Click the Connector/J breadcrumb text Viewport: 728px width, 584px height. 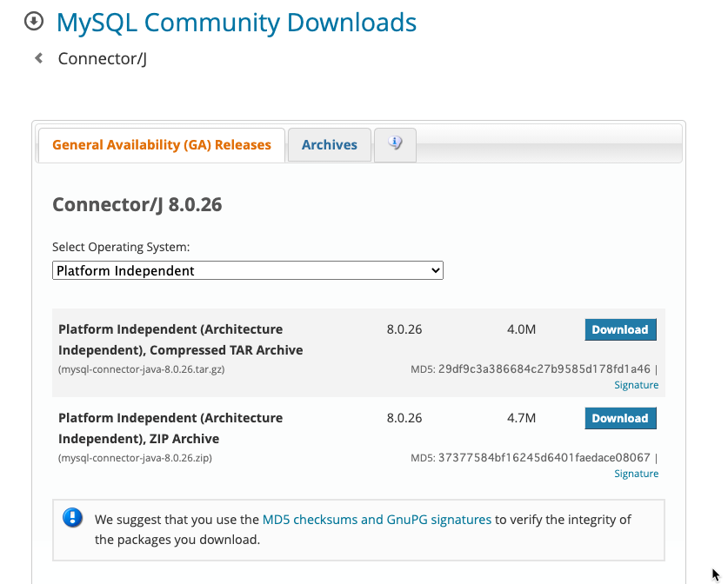(x=103, y=59)
